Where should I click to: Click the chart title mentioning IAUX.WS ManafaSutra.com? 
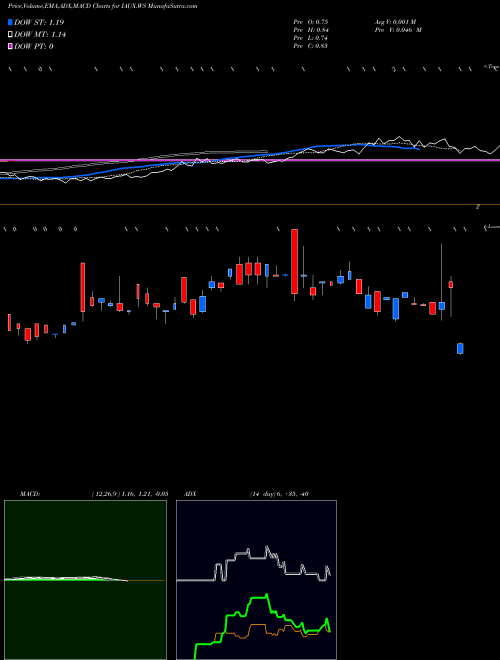[103, 7]
